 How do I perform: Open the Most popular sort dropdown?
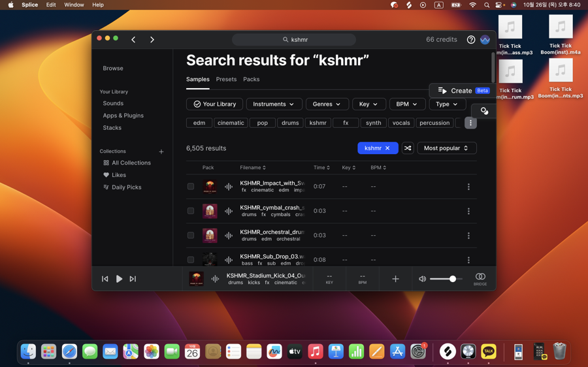(x=447, y=148)
